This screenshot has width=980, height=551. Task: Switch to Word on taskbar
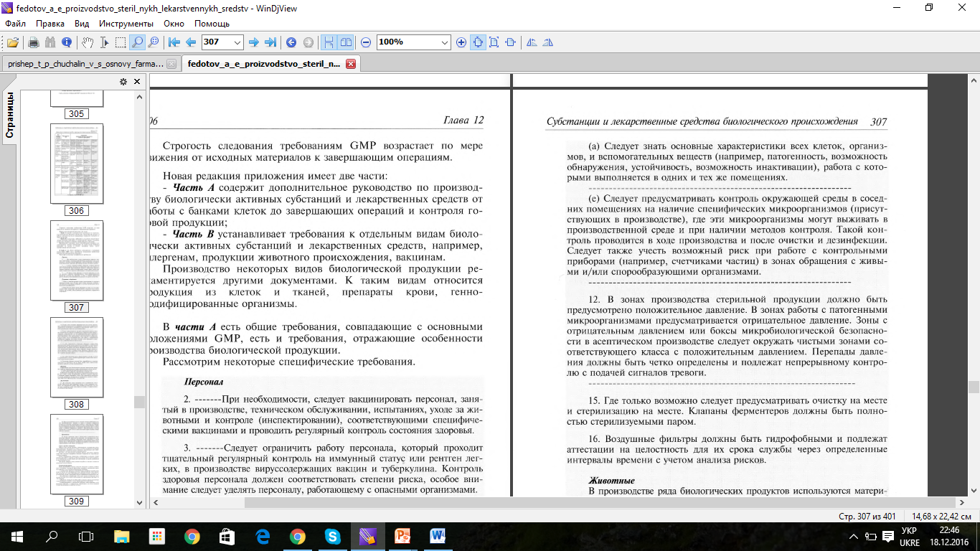click(438, 536)
